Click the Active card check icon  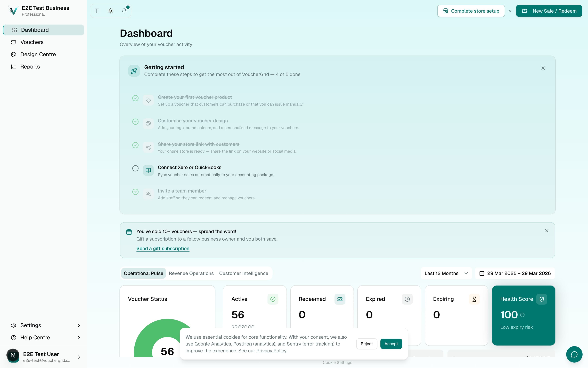(x=273, y=299)
